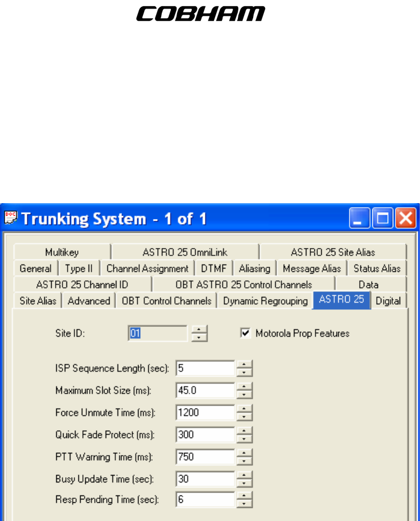Decrease Quick Fade Protect value
Viewport: 420px width, 521px height.
pos(244,439)
